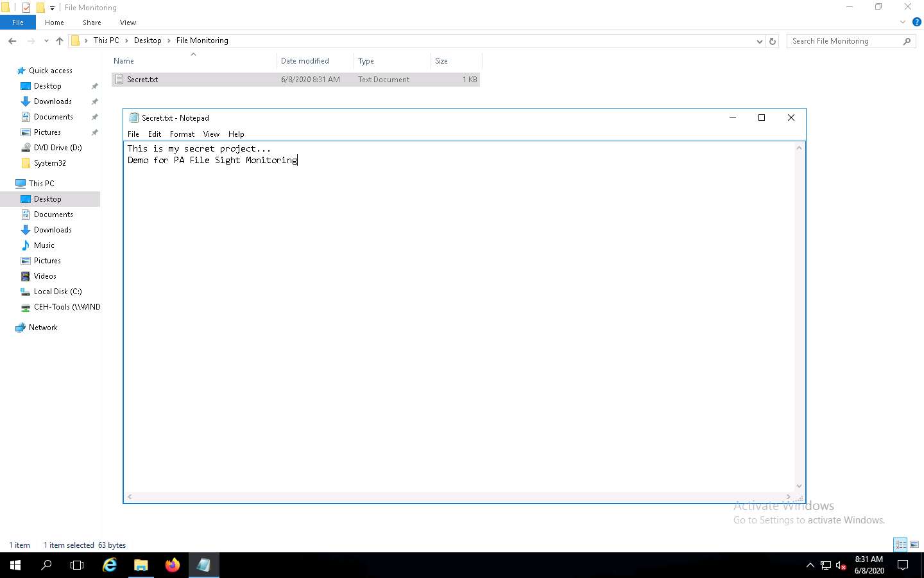924x578 pixels.
Task: Click 'Desktop' in the address breadcrumb
Action: [148, 40]
